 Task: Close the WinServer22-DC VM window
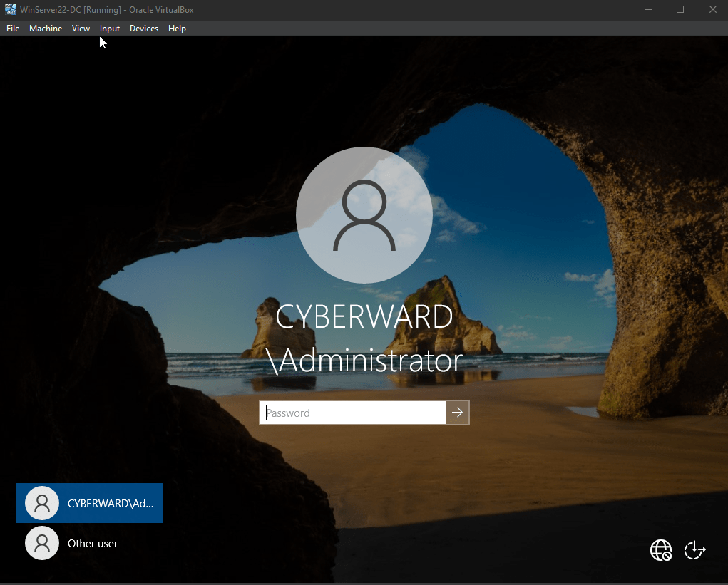click(x=713, y=9)
